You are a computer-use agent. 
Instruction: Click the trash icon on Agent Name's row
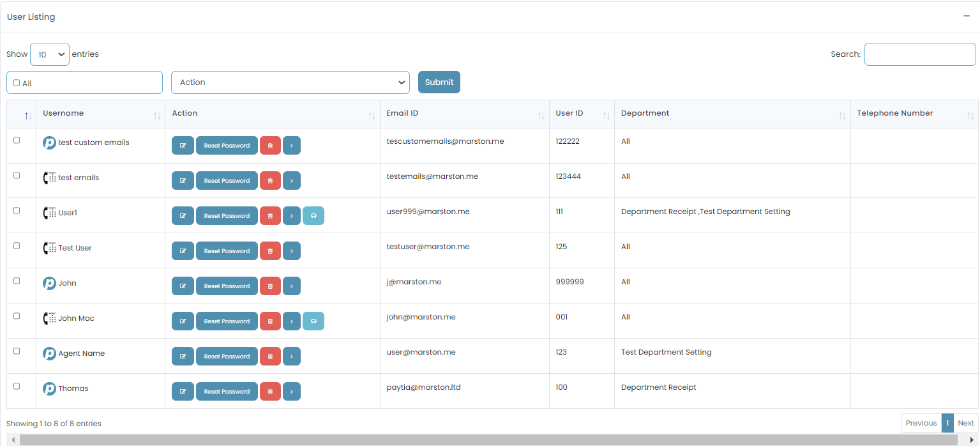pos(269,356)
